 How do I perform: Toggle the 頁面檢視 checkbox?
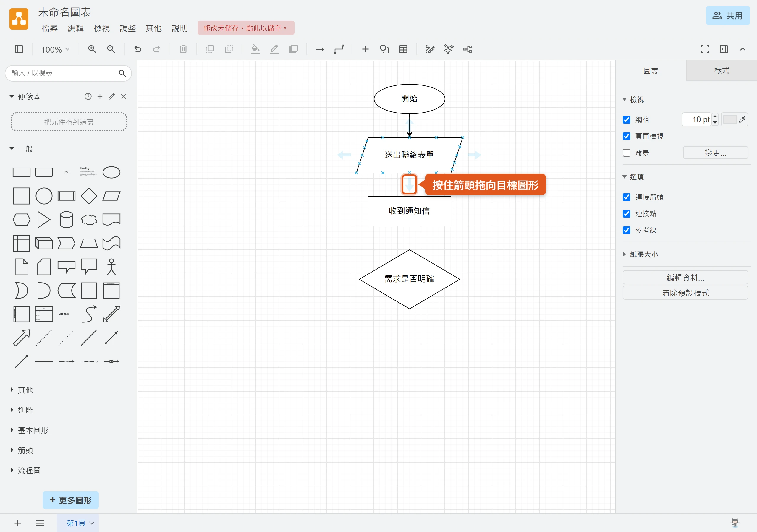click(626, 136)
